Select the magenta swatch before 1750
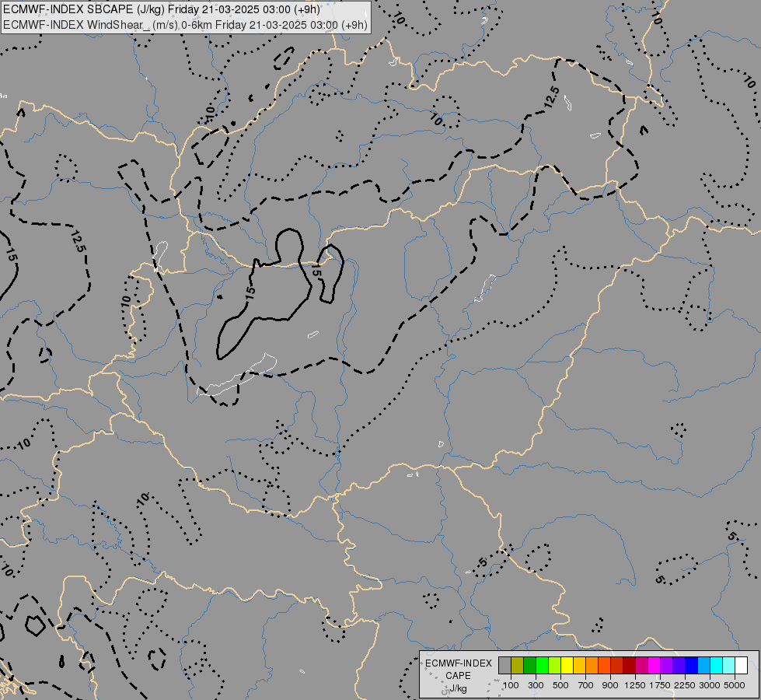 pyautogui.click(x=654, y=666)
